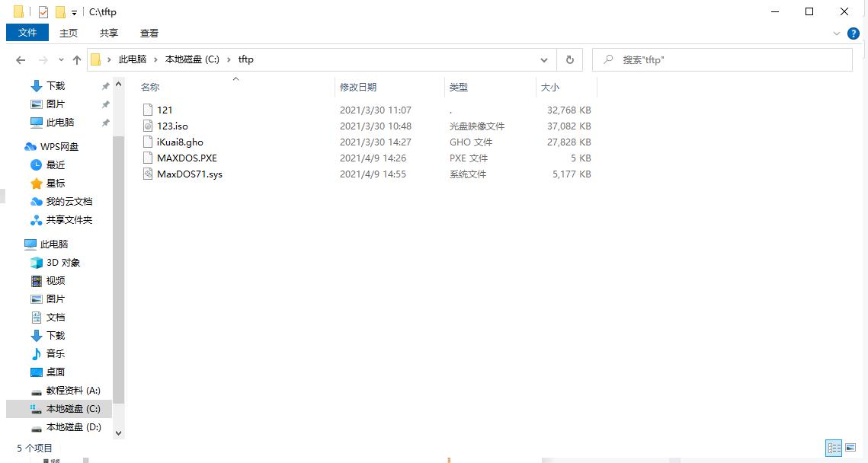Open the 文件 menu
The width and height of the screenshot is (868, 463).
pos(27,33)
